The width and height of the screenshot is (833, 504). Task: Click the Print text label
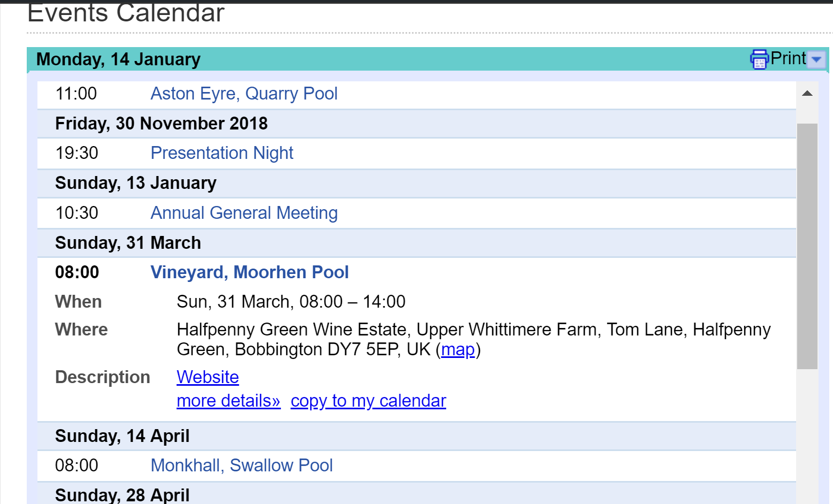click(788, 58)
